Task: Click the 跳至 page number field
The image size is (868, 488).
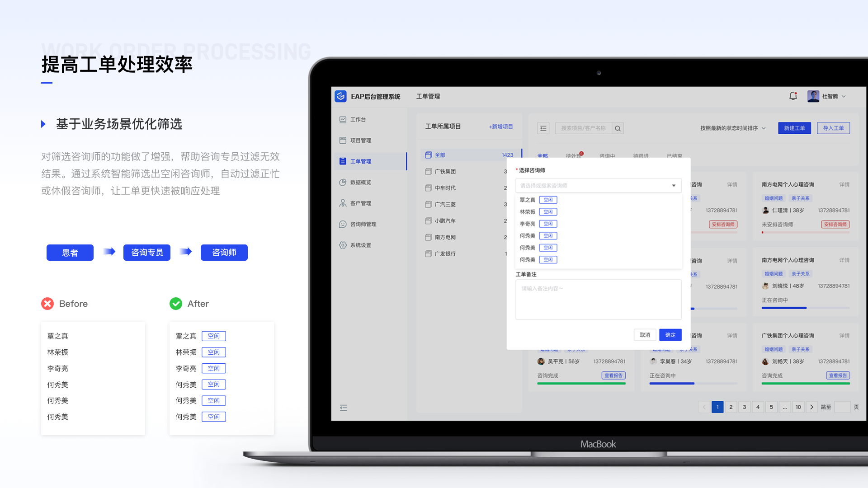Action: 842,407
